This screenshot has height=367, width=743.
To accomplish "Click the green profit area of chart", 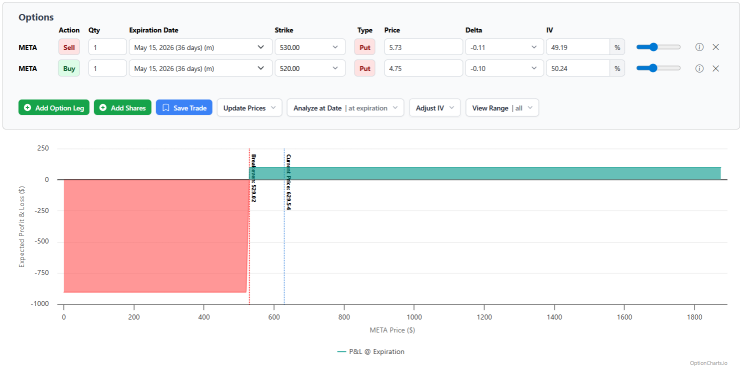I will click(x=485, y=173).
